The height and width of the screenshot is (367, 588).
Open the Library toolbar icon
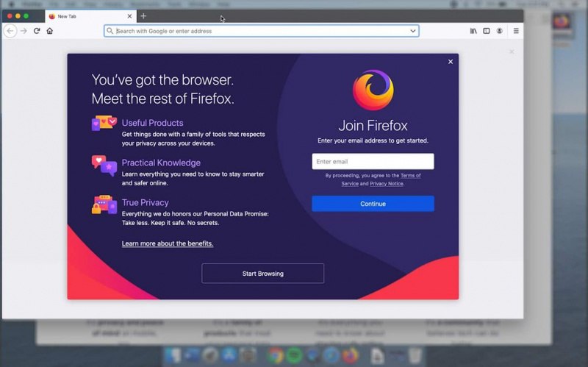(473, 31)
